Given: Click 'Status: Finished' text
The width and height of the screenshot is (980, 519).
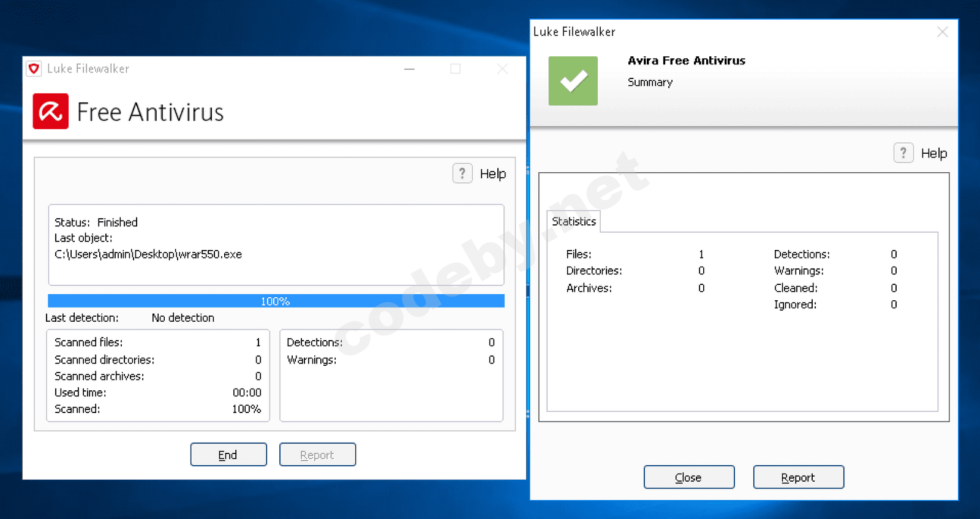Looking at the screenshot, I should (96, 222).
